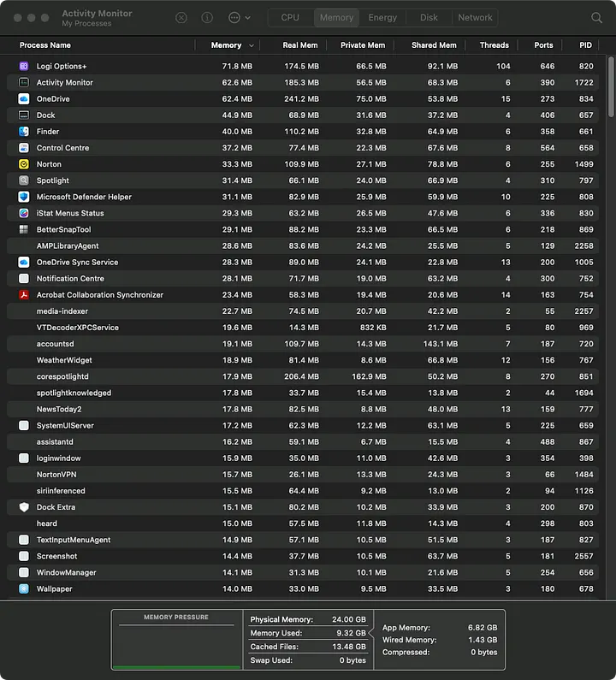
Task: Select the VTDecoderXPCService row
Action: (303, 328)
